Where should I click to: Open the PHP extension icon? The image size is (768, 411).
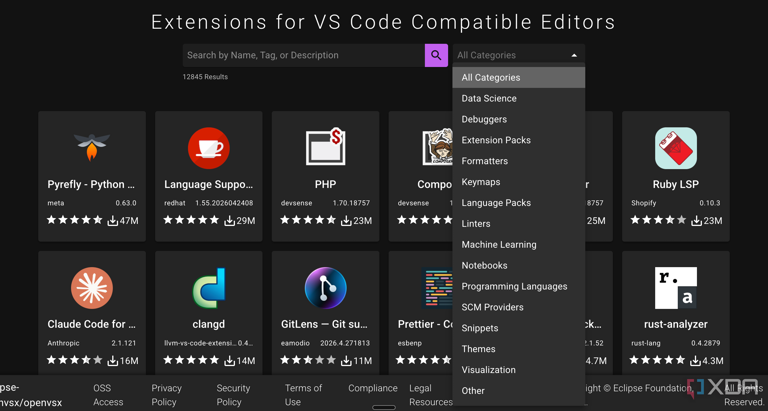pos(326,147)
